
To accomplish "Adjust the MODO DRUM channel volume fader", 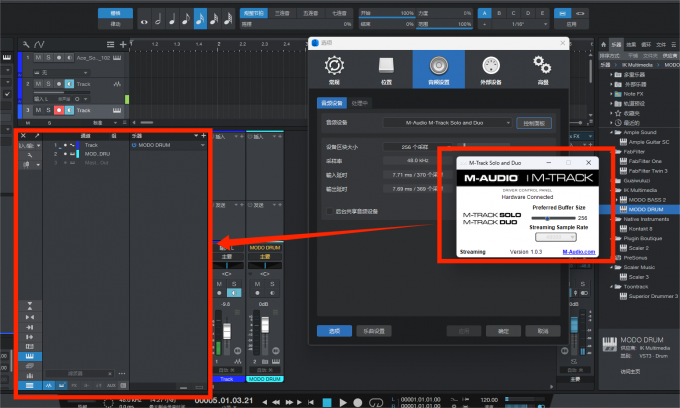I will click(x=265, y=325).
